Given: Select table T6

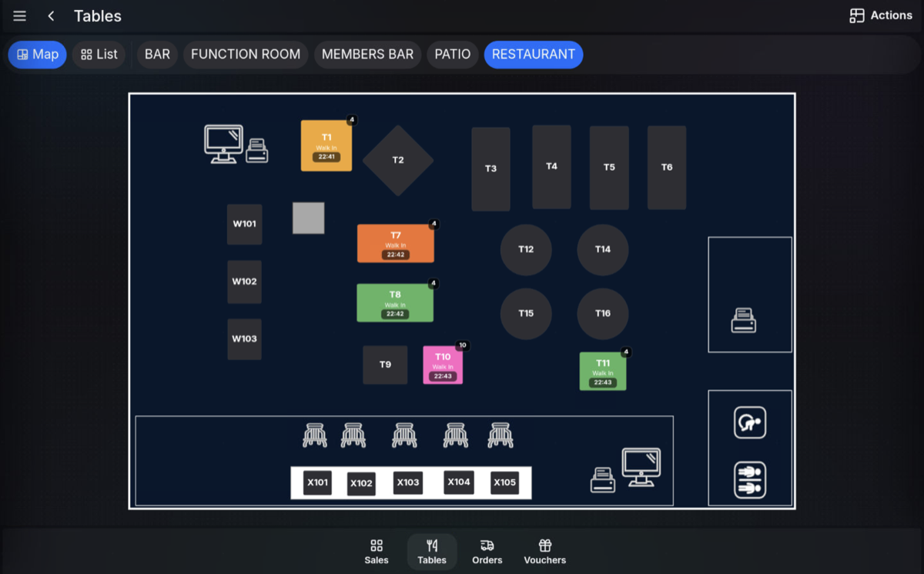Looking at the screenshot, I should point(667,167).
